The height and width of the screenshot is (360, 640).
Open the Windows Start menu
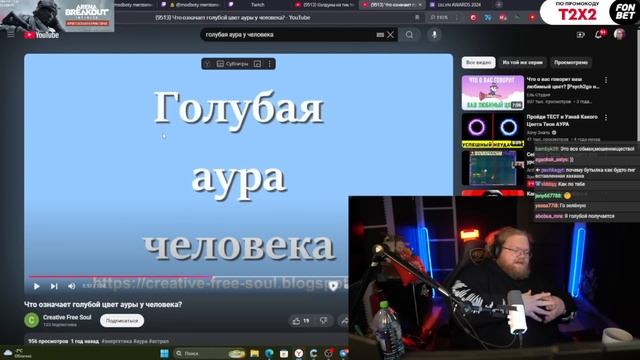pos(164,353)
